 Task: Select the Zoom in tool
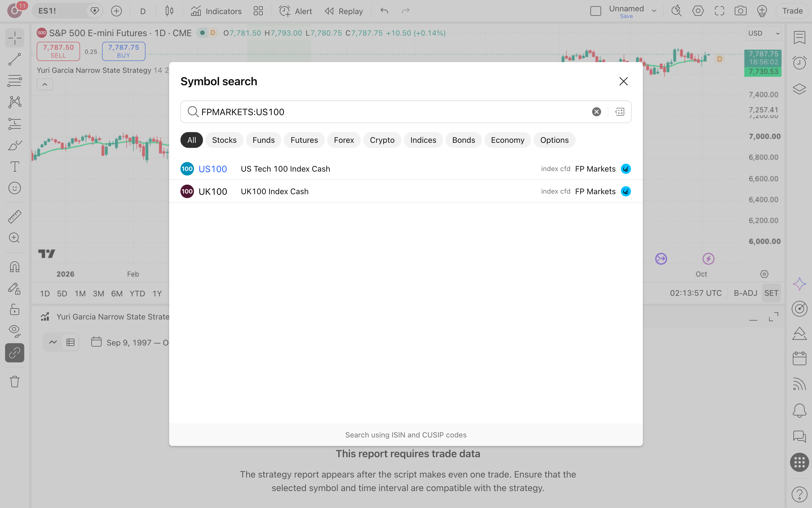click(14, 238)
